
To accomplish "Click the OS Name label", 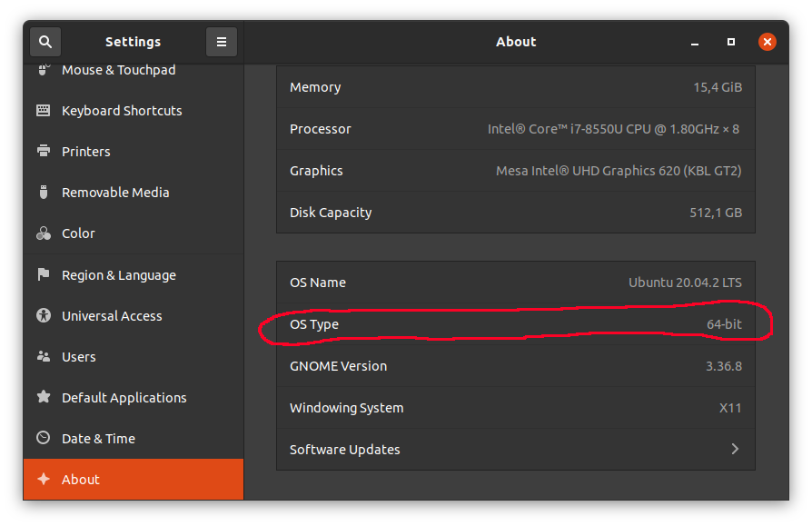I will (318, 283).
